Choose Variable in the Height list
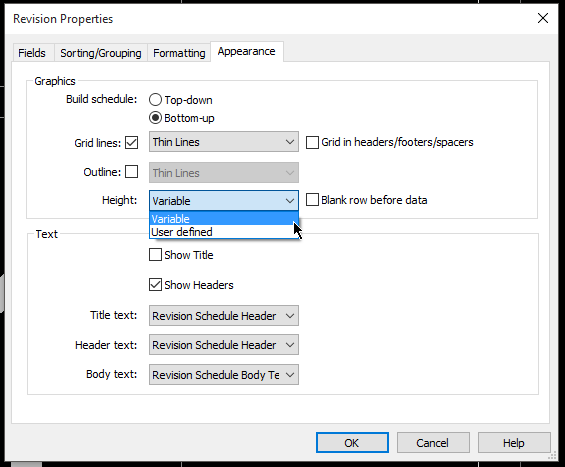 click(224, 218)
